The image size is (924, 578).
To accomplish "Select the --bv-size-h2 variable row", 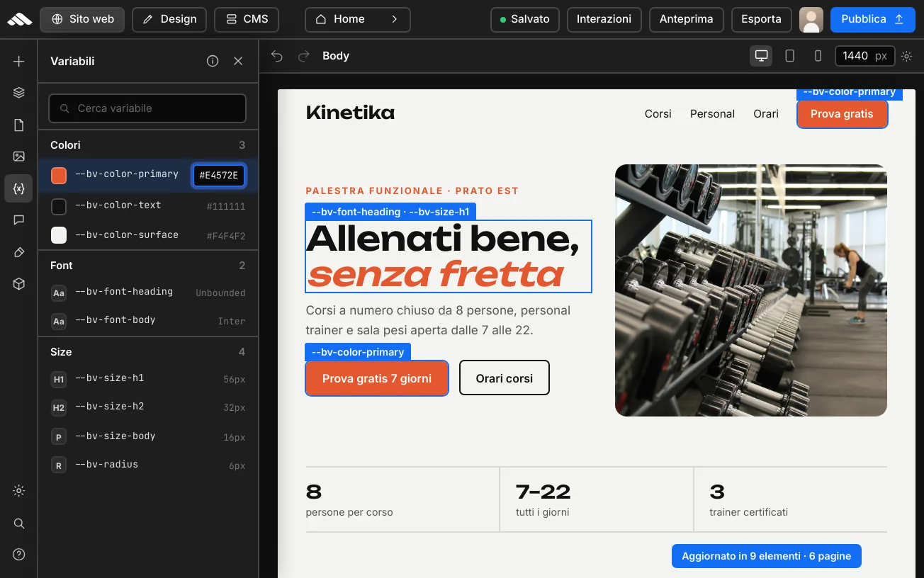I will click(x=148, y=407).
